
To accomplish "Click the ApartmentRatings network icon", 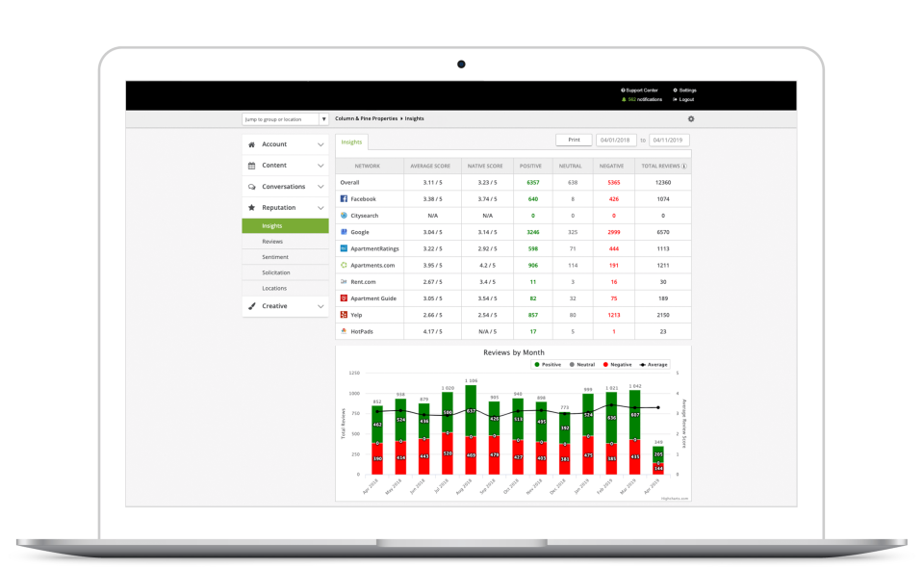I will 345,248.
